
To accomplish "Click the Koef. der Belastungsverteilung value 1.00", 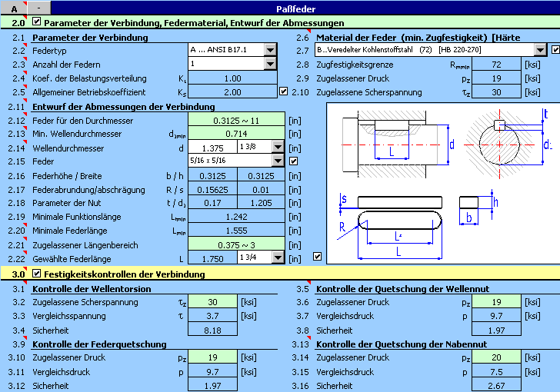I will (x=232, y=78).
